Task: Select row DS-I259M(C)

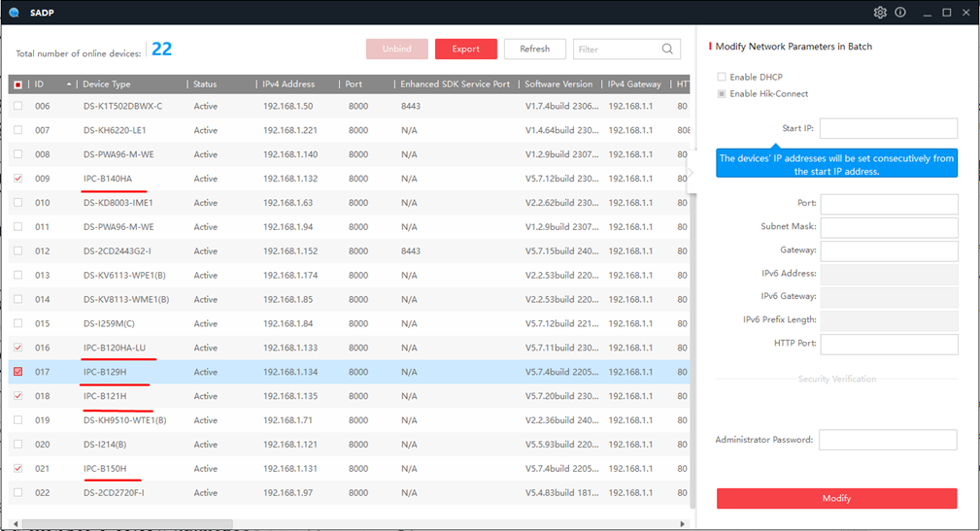Action: coord(349,323)
